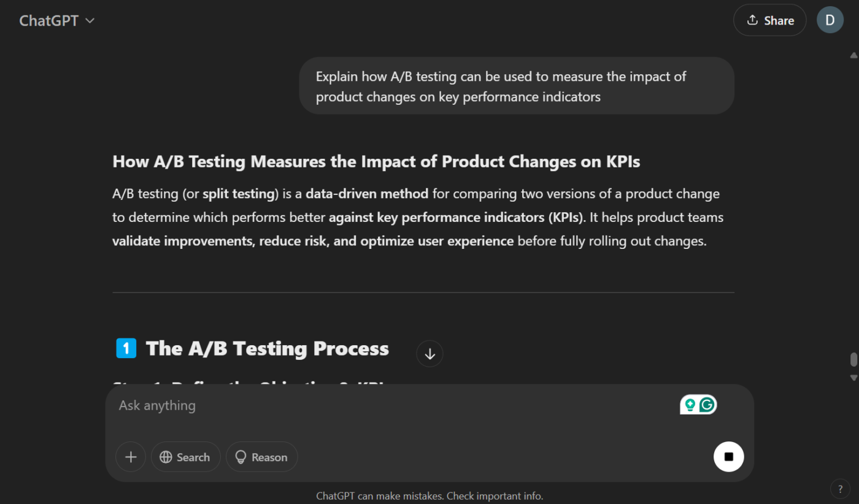Click the A/B Testing Process heading
Screen dimensions: 859x504
[x=267, y=349]
